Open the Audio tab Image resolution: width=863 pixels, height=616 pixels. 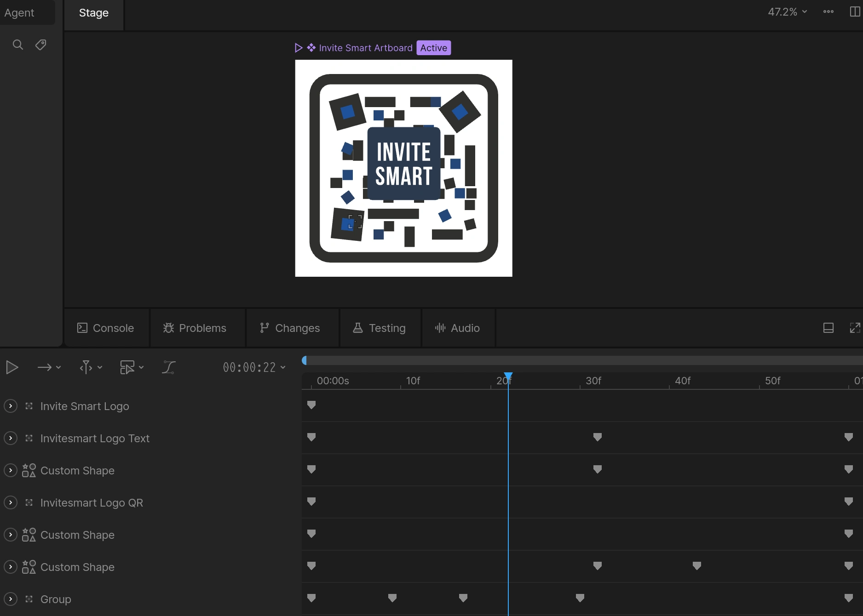458,328
